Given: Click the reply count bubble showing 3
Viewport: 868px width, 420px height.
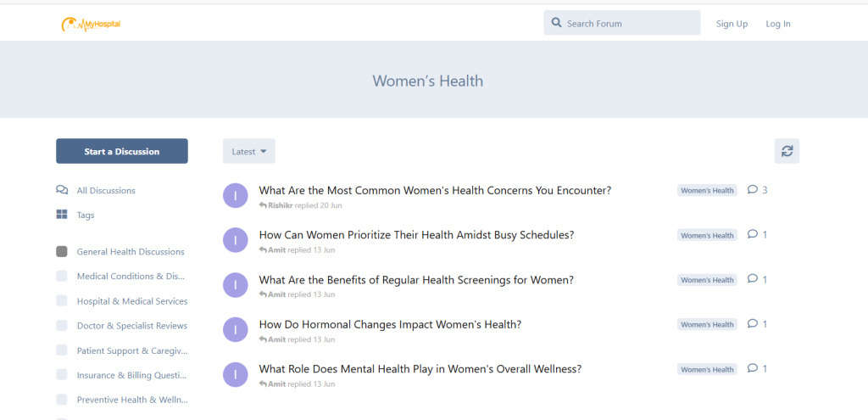Looking at the screenshot, I should (x=757, y=190).
